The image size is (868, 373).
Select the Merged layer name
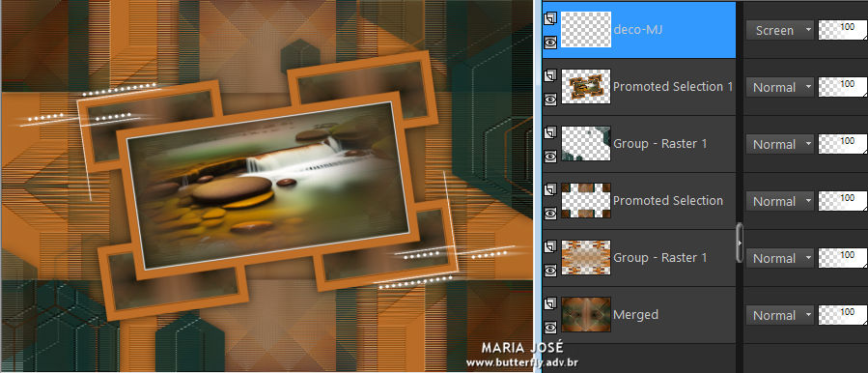tap(635, 315)
